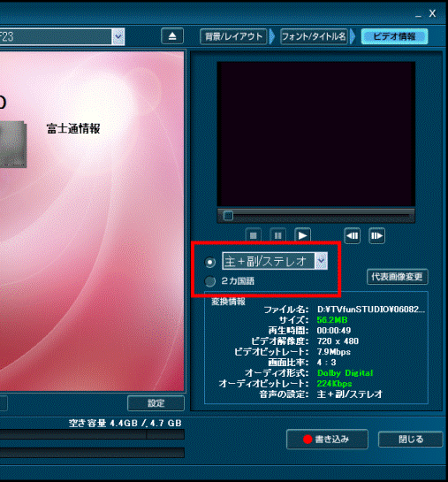Click the 56.2MB size value
The width and height of the screenshot is (448, 482).
point(332,320)
